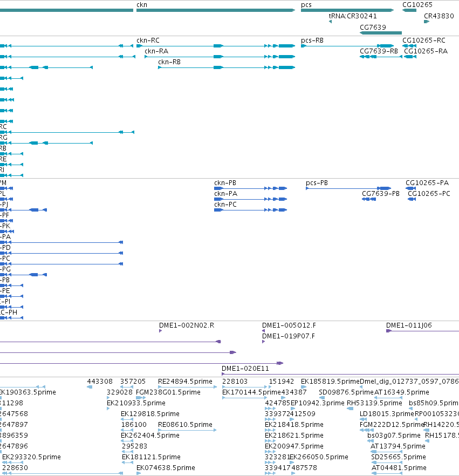Select the EK262404.5prime EST
This screenshot has height=476, width=459.
pyautogui.click(x=127, y=441)
